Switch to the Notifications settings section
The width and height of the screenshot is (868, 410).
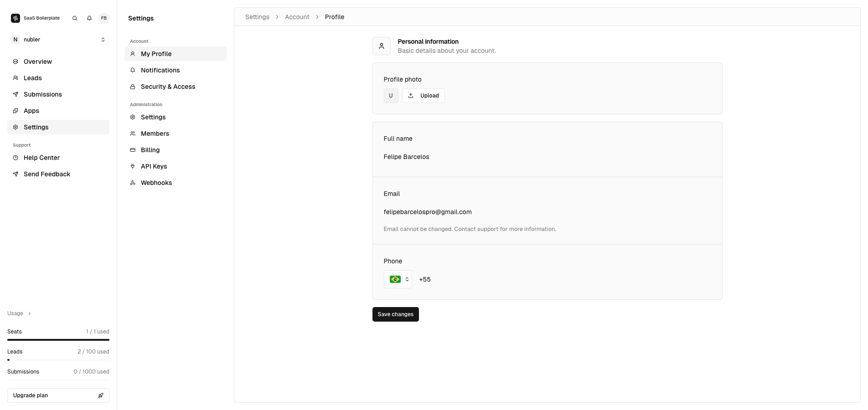(x=160, y=70)
